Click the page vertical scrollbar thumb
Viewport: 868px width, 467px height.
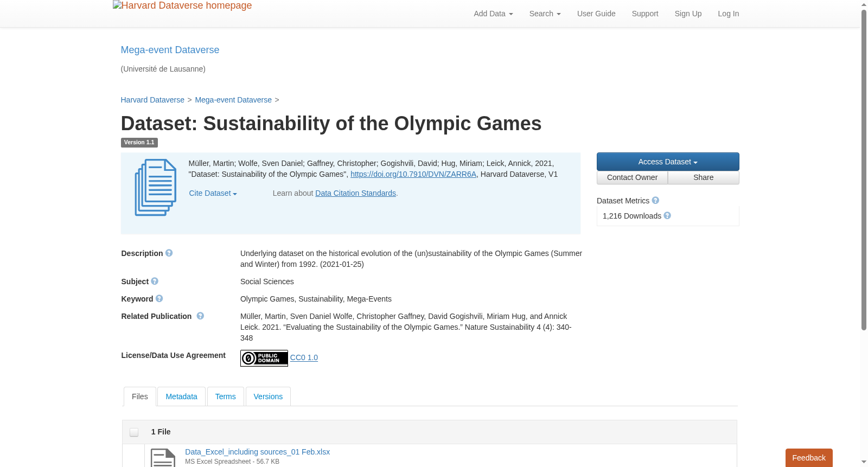tap(864, 170)
